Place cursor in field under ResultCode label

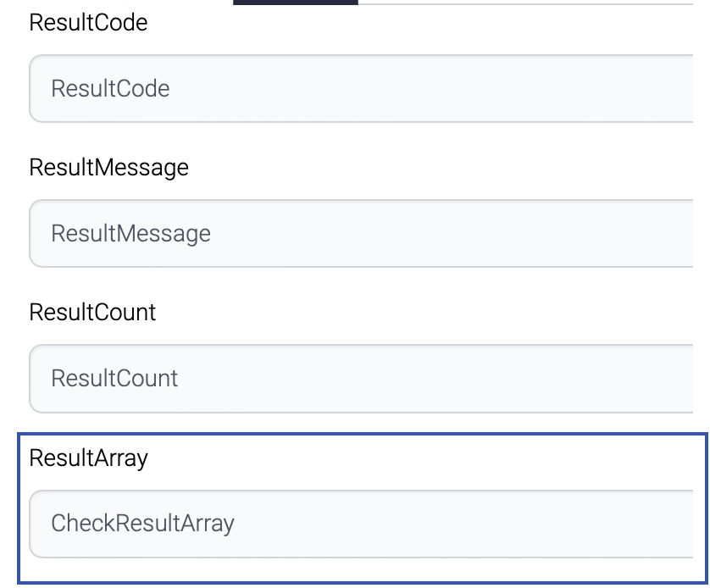424,89
